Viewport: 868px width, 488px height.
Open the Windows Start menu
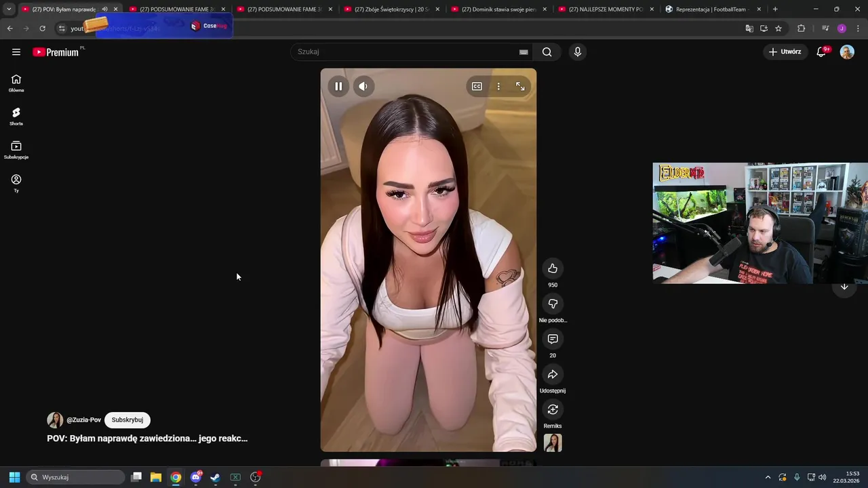(x=14, y=477)
